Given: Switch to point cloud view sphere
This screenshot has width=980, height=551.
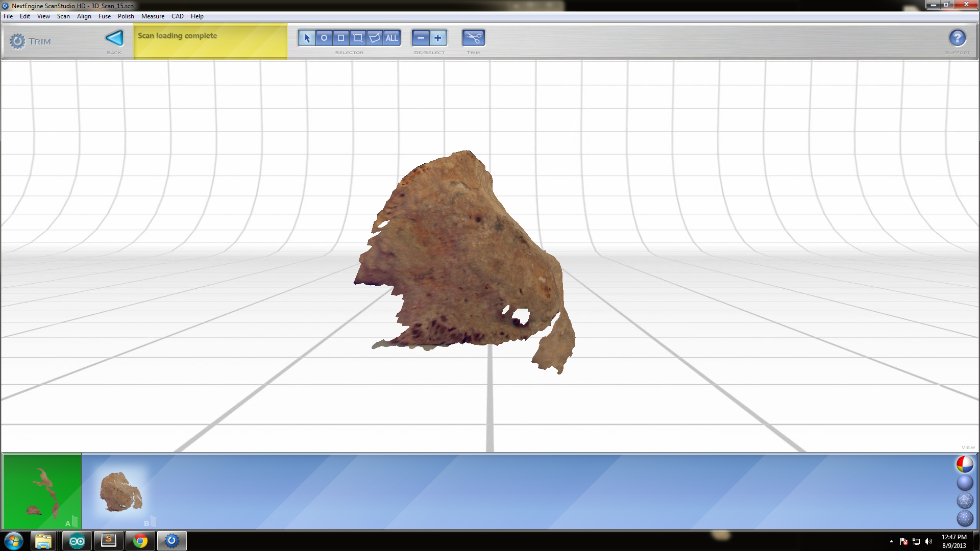Looking at the screenshot, I should pos(965,518).
